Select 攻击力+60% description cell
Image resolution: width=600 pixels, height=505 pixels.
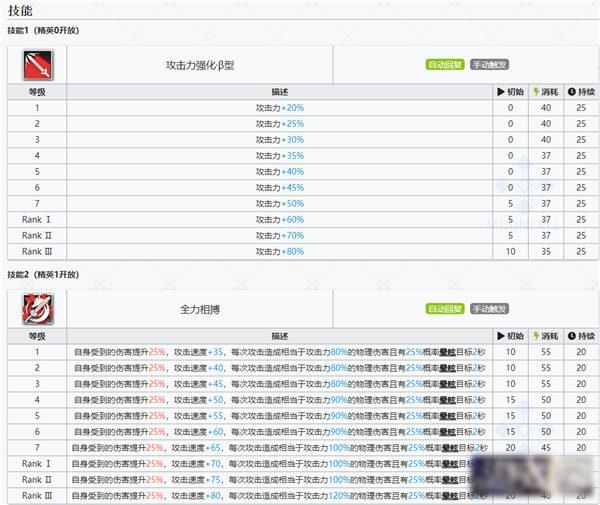(x=279, y=220)
